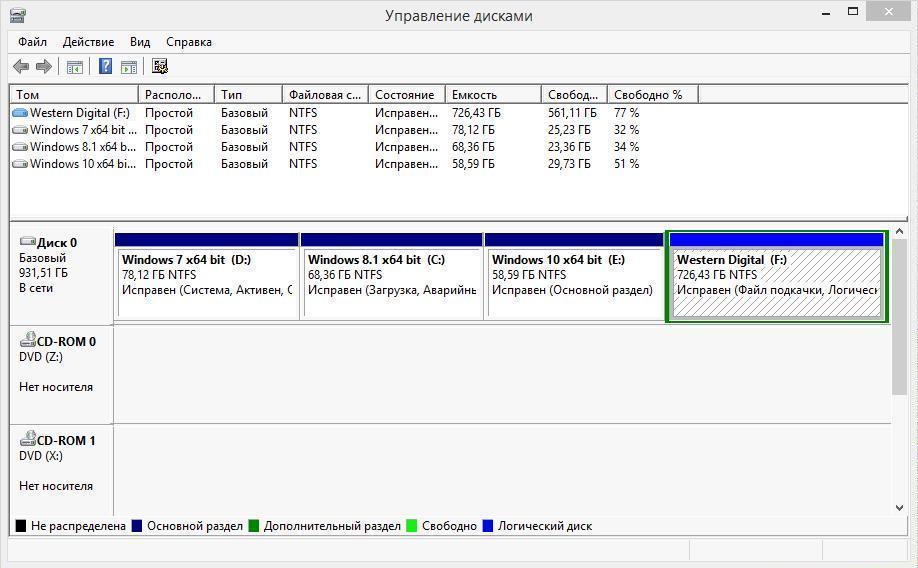
Task: Click the settings checklist toolbar icon
Action: 160,66
